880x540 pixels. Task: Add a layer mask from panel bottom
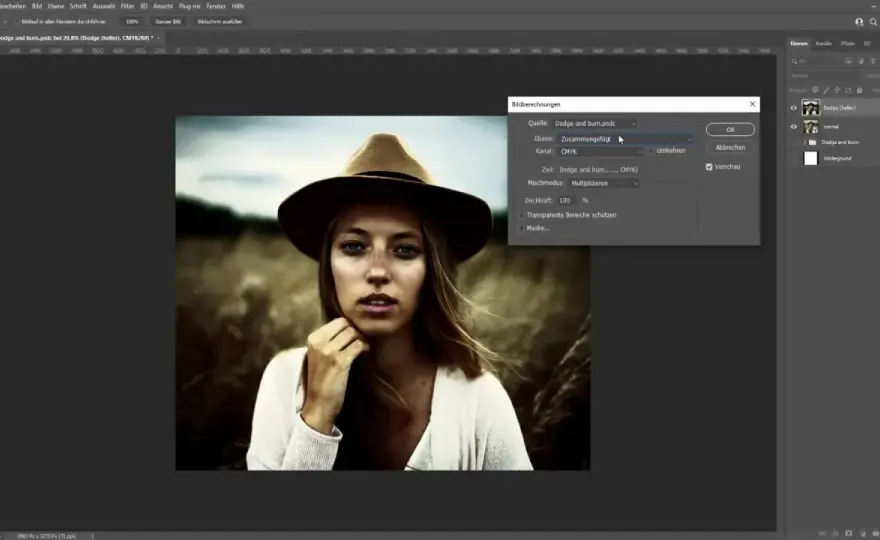(x=848, y=533)
